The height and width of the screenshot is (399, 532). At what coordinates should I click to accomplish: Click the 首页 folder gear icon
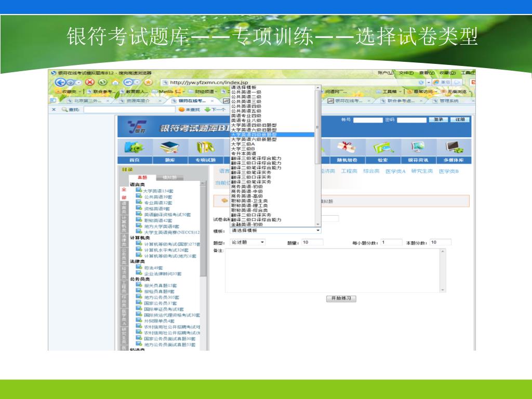click(x=135, y=147)
